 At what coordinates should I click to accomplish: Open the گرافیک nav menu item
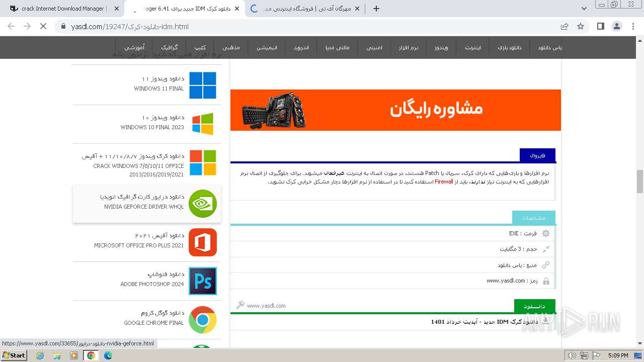(169, 47)
